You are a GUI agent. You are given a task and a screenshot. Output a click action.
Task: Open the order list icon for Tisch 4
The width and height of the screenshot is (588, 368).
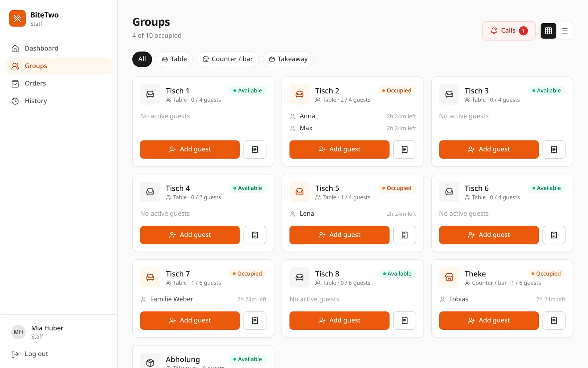[255, 235]
